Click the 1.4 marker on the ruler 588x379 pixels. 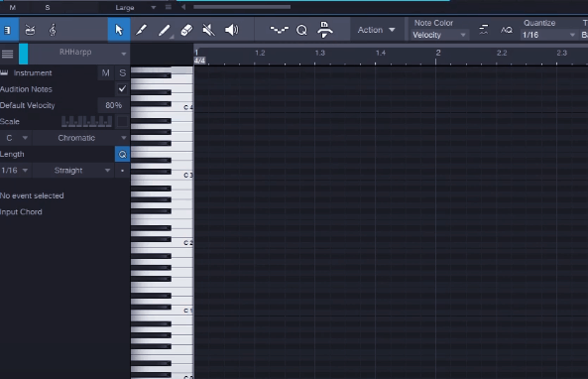pos(381,53)
